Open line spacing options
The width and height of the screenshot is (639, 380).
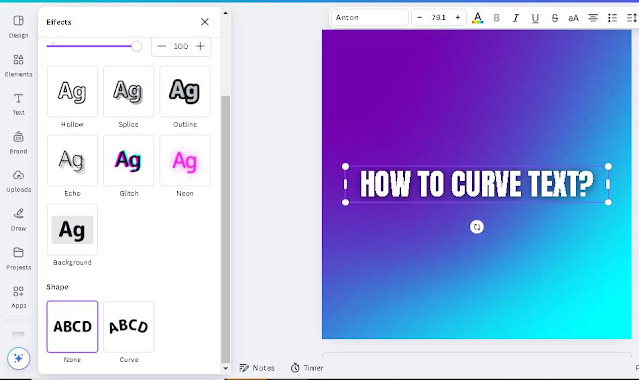(632, 18)
